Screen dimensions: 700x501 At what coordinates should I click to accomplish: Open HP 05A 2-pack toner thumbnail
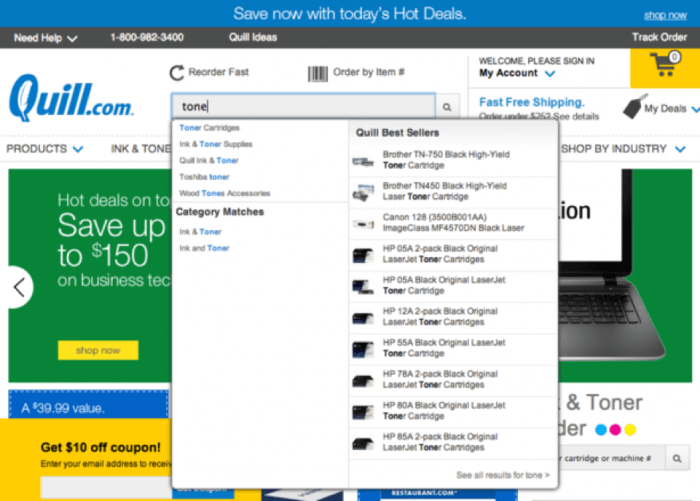pyautogui.click(x=363, y=255)
